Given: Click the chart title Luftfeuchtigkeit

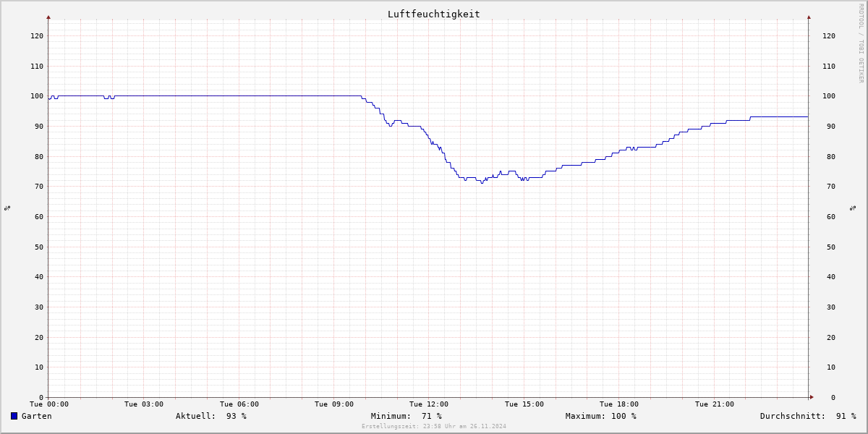Looking at the screenshot, I should [433, 14].
